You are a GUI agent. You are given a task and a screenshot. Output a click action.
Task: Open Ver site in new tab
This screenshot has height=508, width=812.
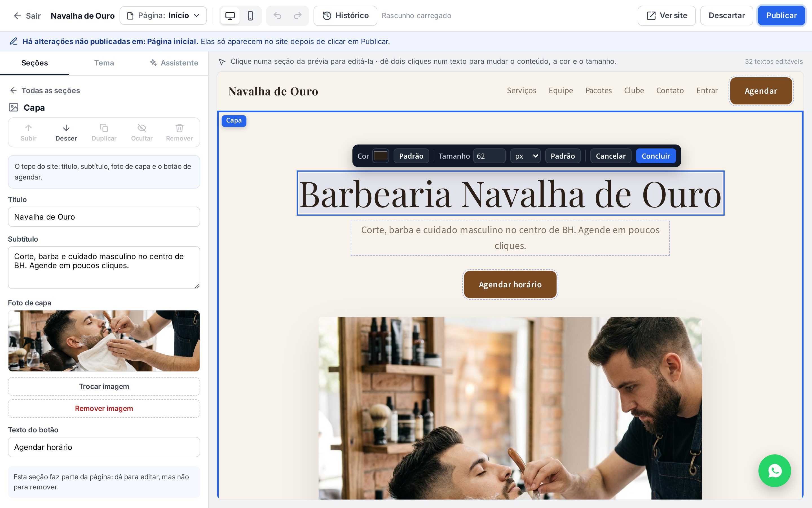(x=667, y=16)
